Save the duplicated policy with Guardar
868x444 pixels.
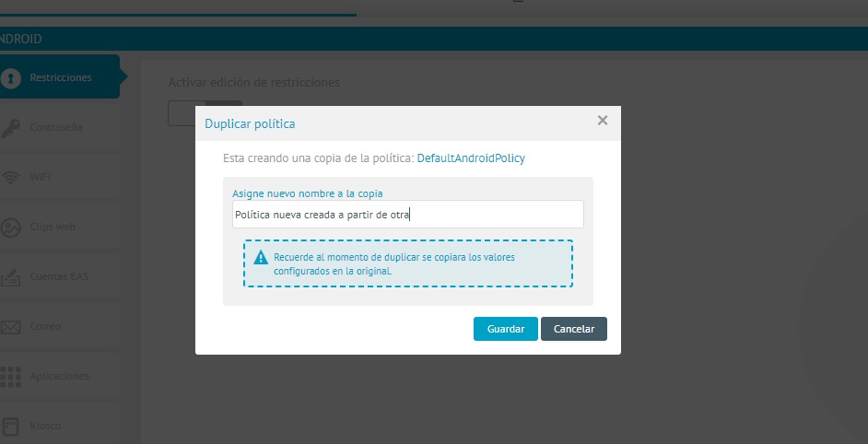point(505,329)
